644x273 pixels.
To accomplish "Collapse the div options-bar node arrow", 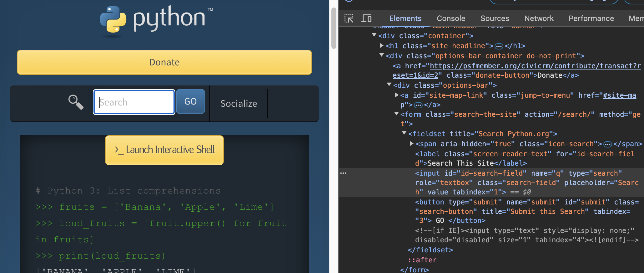I will (x=389, y=85).
